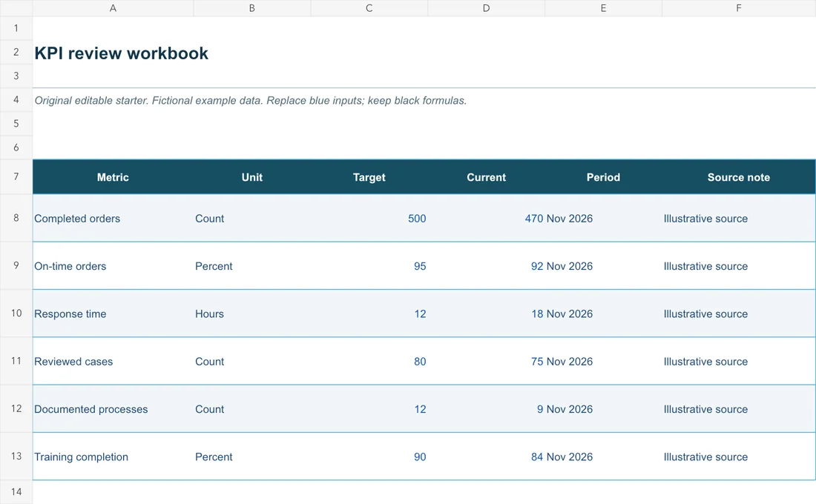Select the current value 92

coord(486,266)
